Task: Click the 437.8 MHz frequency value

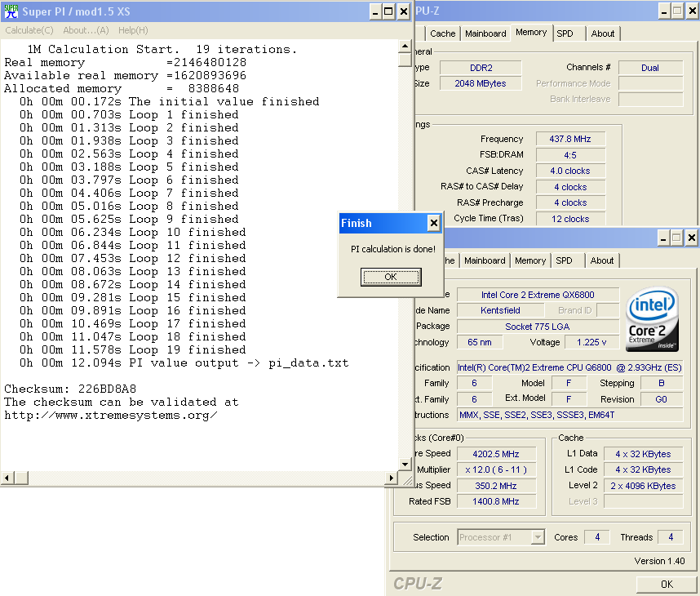Action: pos(570,139)
